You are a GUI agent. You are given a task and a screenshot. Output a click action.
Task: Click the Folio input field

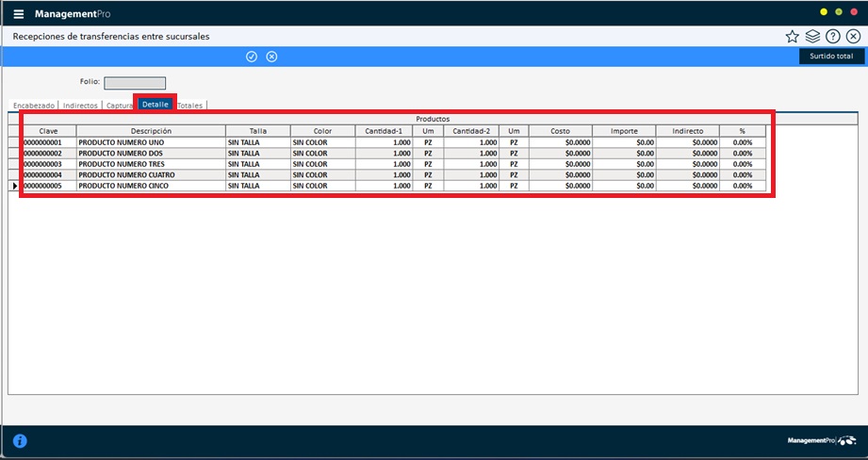(x=135, y=83)
